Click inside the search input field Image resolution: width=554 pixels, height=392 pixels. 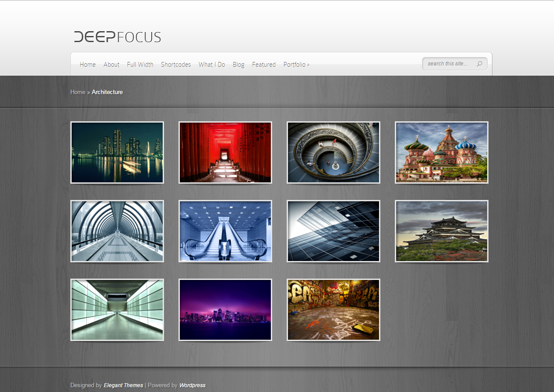click(448, 64)
